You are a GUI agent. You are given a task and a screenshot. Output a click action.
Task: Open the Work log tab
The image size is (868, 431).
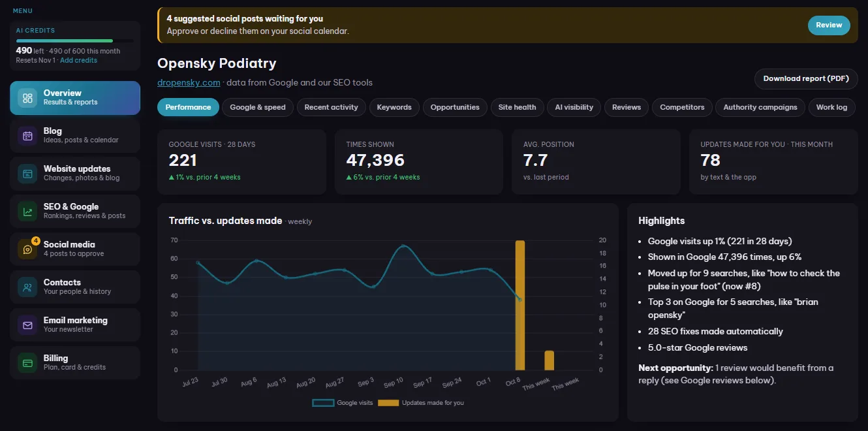831,107
